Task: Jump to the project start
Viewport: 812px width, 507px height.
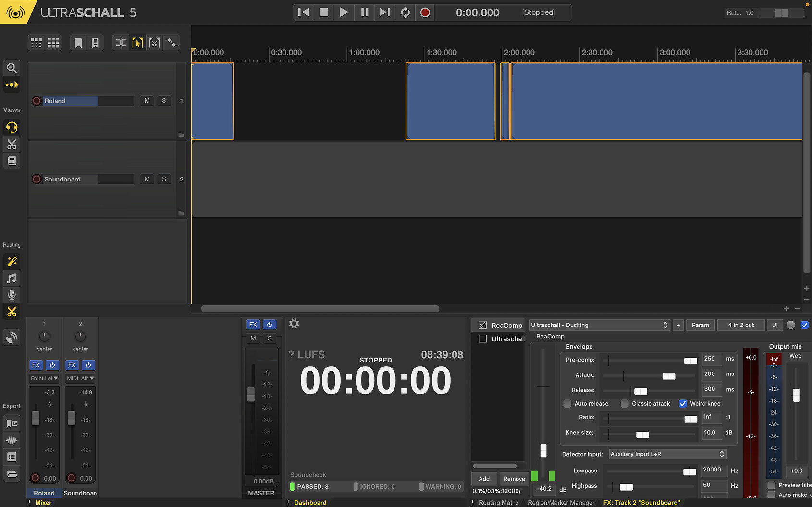Action: [303, 12]
